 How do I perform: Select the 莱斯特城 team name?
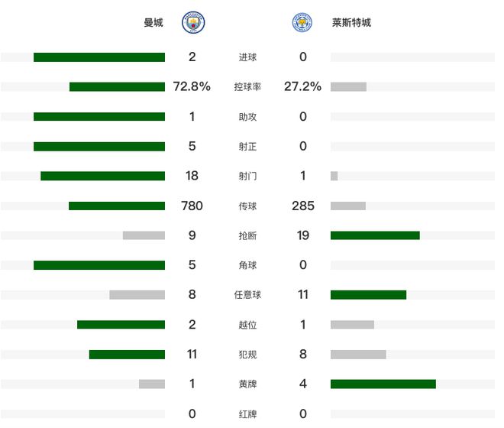352,23
